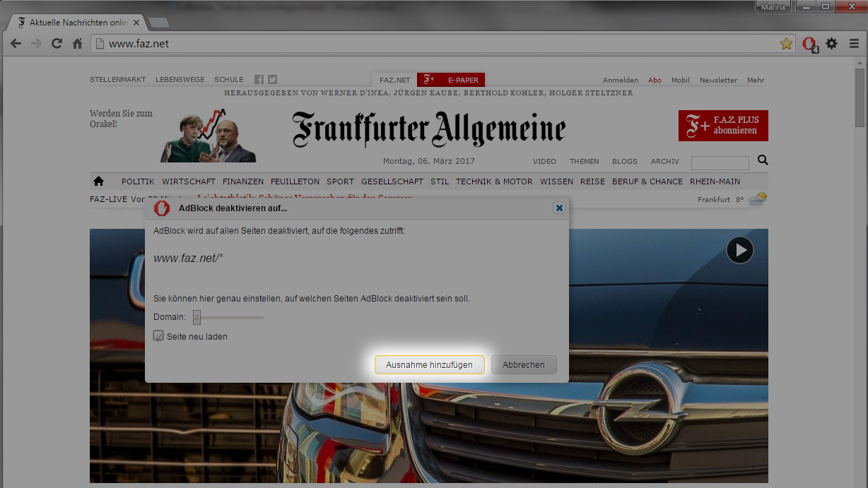The width and height of the screenshot is (868, 488).
Task: Open the POLITIK navigation section
Action: tap(138, 181)
